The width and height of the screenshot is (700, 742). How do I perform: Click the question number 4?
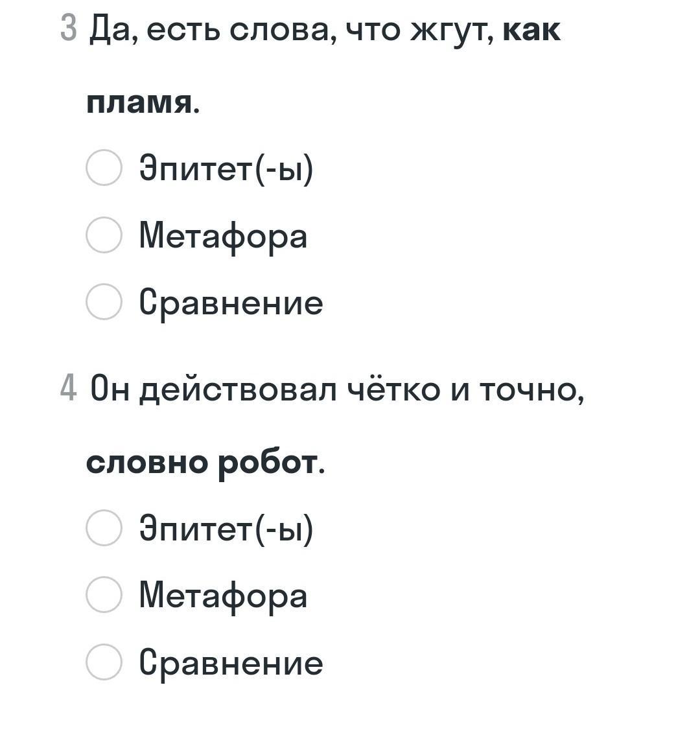coord(69,389)
